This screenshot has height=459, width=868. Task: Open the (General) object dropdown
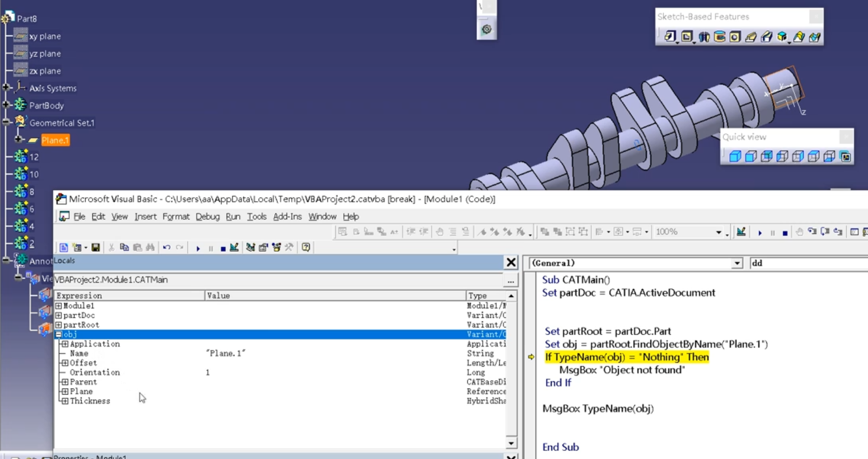737,263
